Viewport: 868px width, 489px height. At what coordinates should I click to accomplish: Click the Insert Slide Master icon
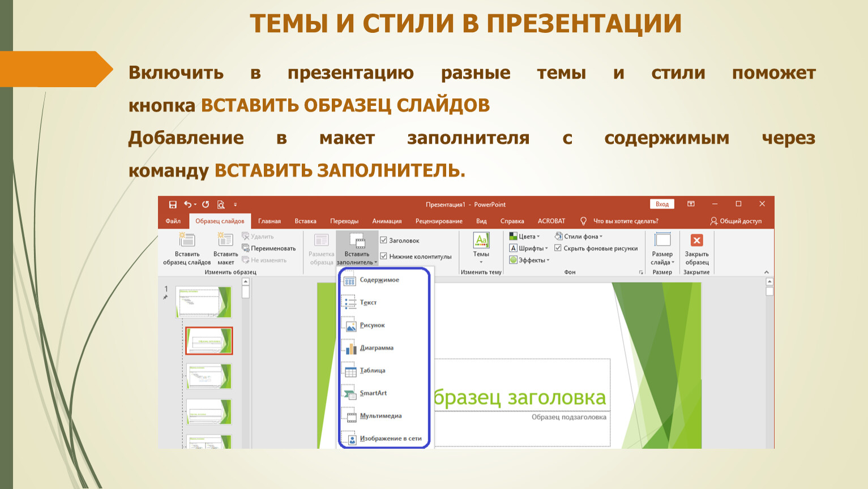pos(187,241)
